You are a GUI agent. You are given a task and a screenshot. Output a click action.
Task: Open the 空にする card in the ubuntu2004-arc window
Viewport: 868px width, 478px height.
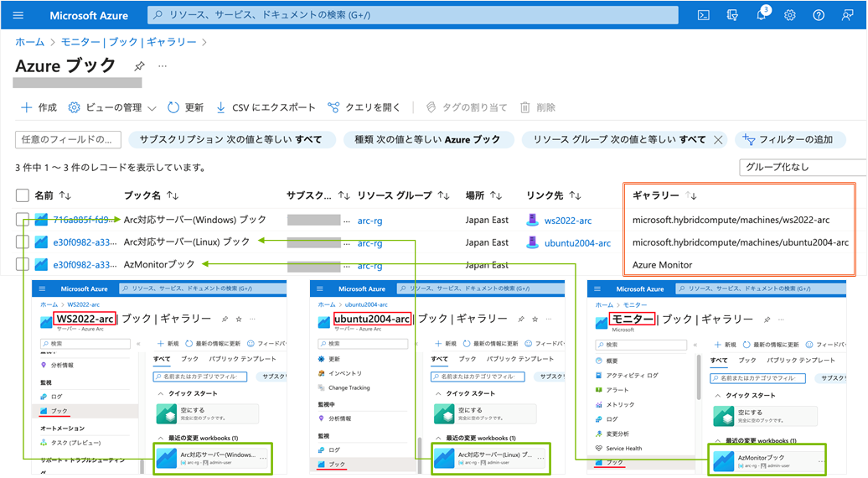coord(485,413)
